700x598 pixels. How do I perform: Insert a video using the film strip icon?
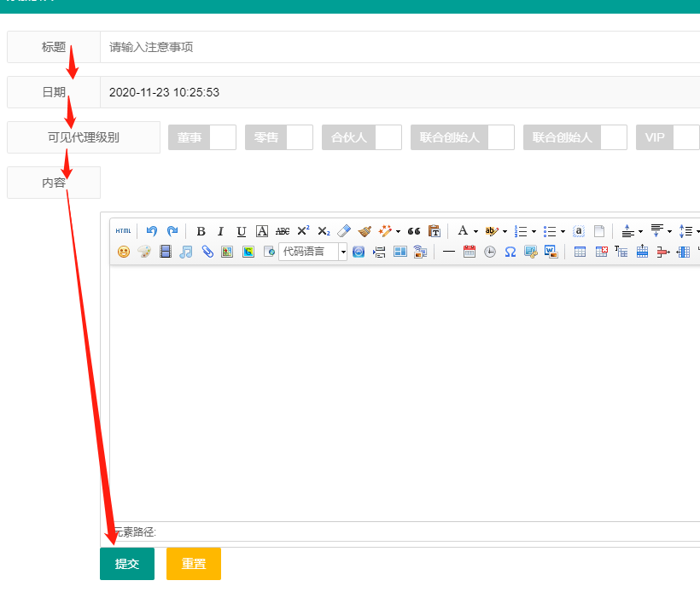pos(166,252)
